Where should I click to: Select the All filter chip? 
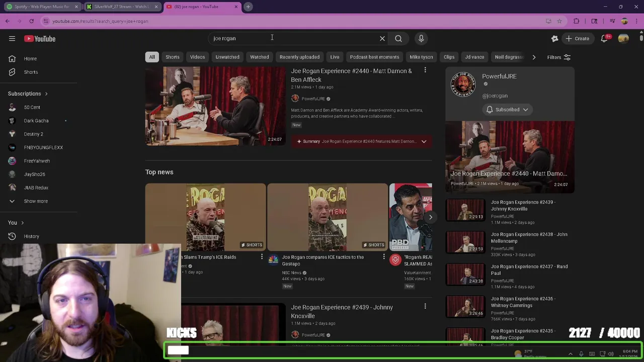[152, 57]
